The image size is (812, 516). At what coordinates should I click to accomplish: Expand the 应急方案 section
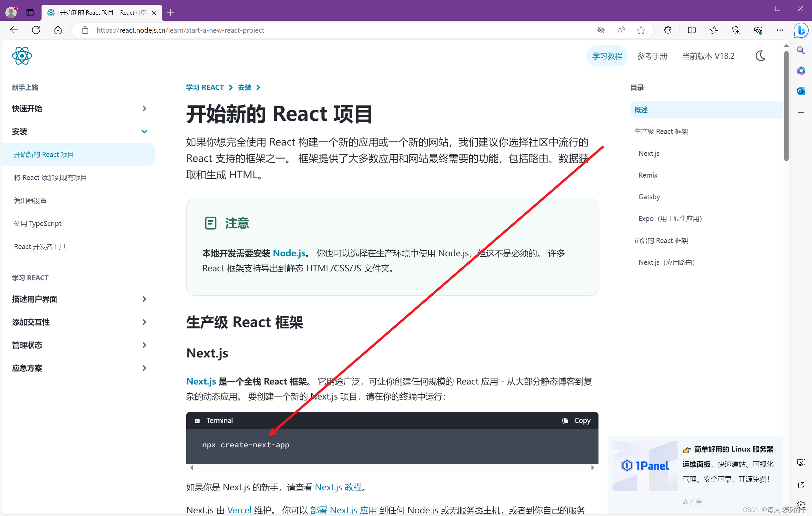click(144, 368)
